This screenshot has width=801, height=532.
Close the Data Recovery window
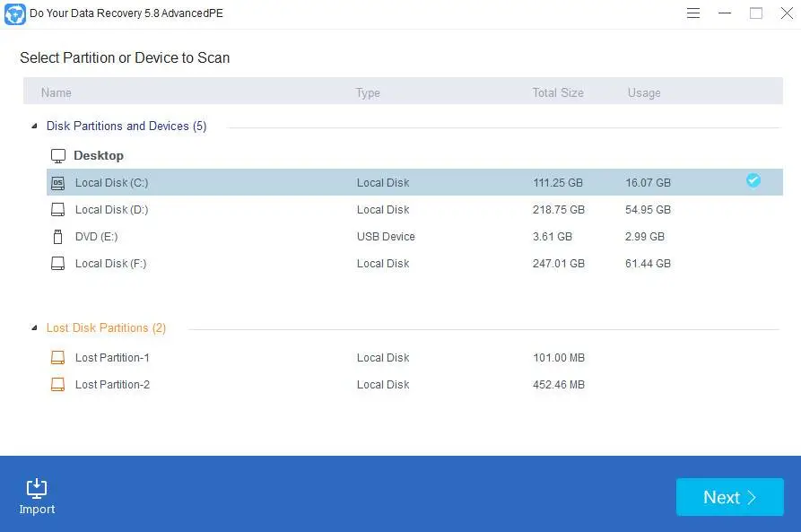click(x=787, y=13)
